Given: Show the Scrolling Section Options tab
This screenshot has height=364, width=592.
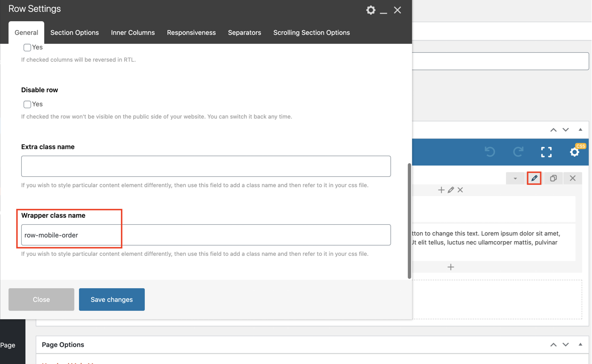Looking at the screenshot, I should [312, 32].
